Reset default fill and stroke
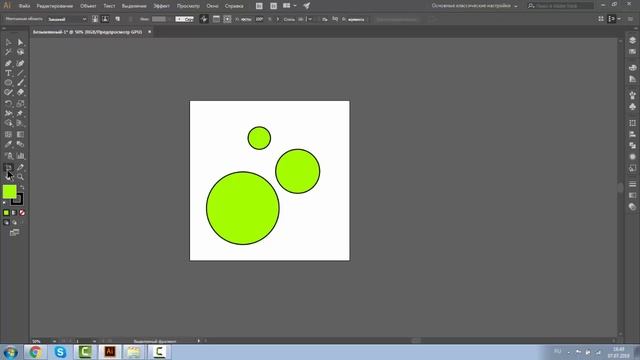640x360 pixels. [x=4, y=203]
